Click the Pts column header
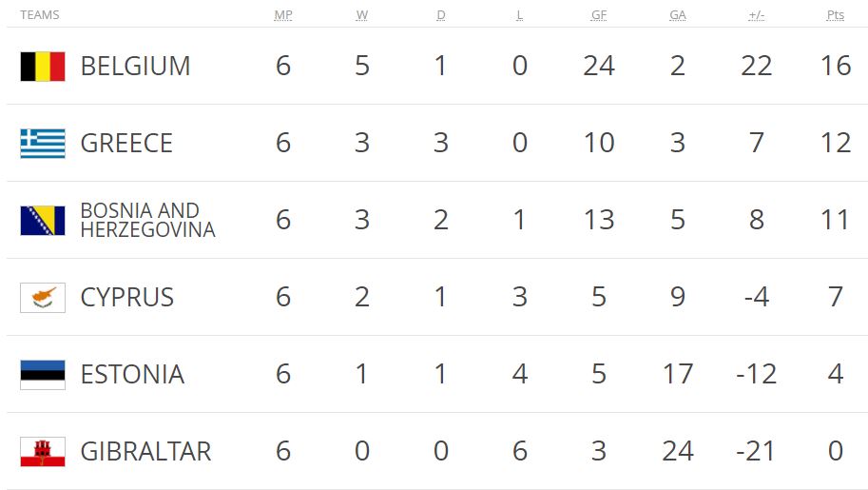The height and width of the screenshot is (490, 868). (836, 15)
